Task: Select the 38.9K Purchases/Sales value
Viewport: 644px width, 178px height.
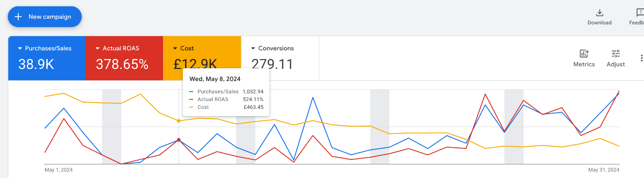Action: [36, 64]
